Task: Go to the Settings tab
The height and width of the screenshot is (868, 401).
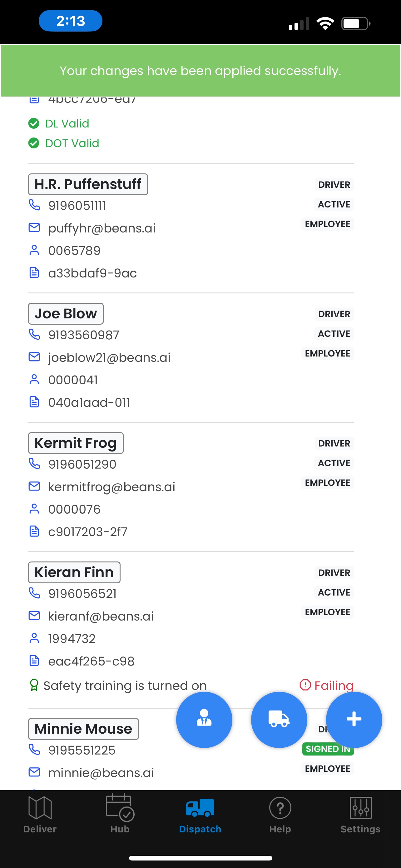Action: coord(360,815)
